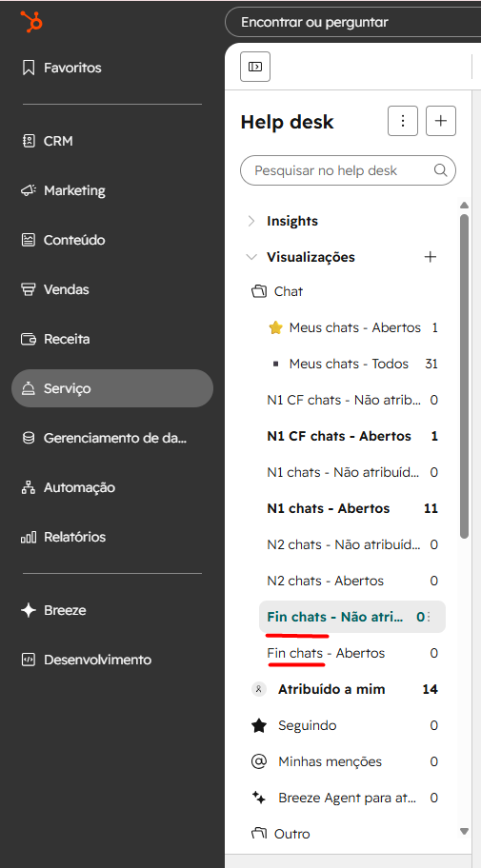
Task: Open the Seguindo view label
Action: [307, 726]
